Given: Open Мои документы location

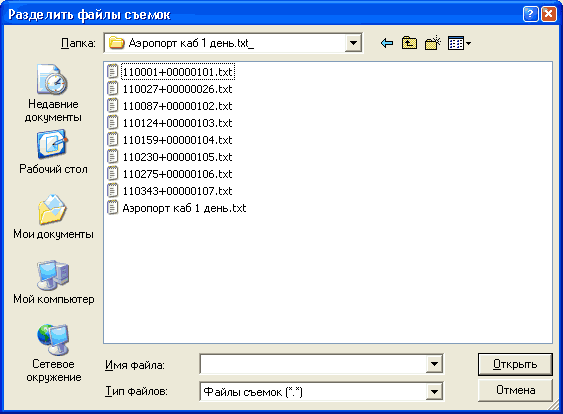Looking at the screenshot, I should pos(53,217).
